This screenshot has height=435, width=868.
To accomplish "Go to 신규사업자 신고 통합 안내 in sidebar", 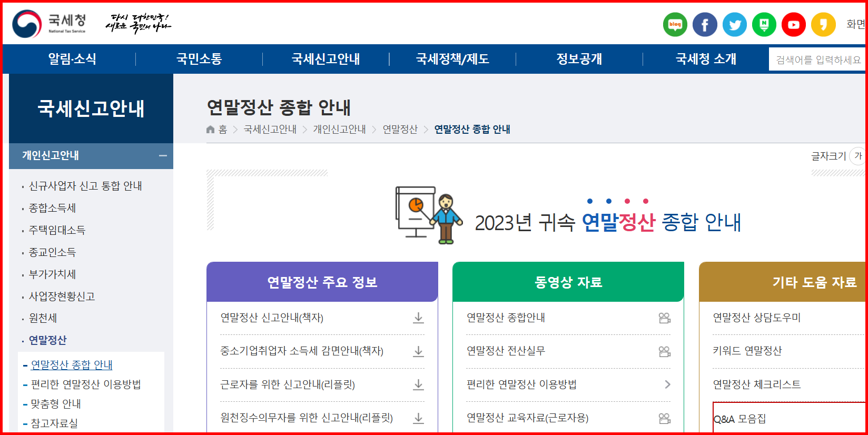I will 85,186.
